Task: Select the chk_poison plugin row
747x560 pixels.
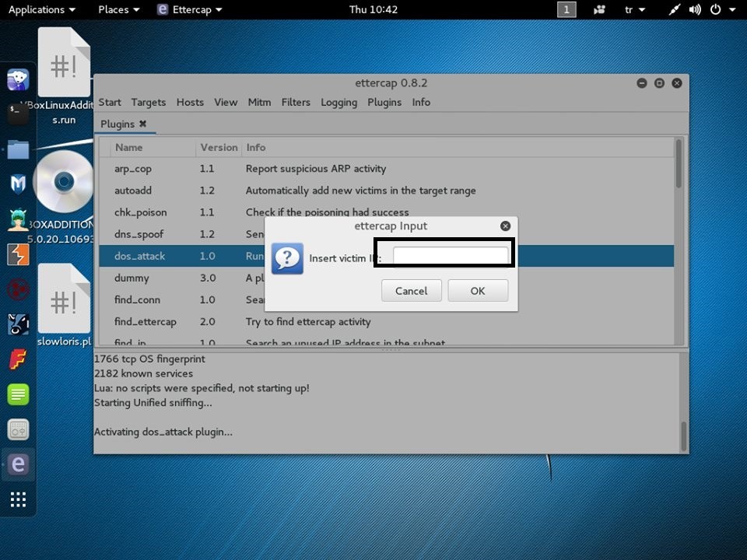Action: pyautogui.click(x=387, y=212)
